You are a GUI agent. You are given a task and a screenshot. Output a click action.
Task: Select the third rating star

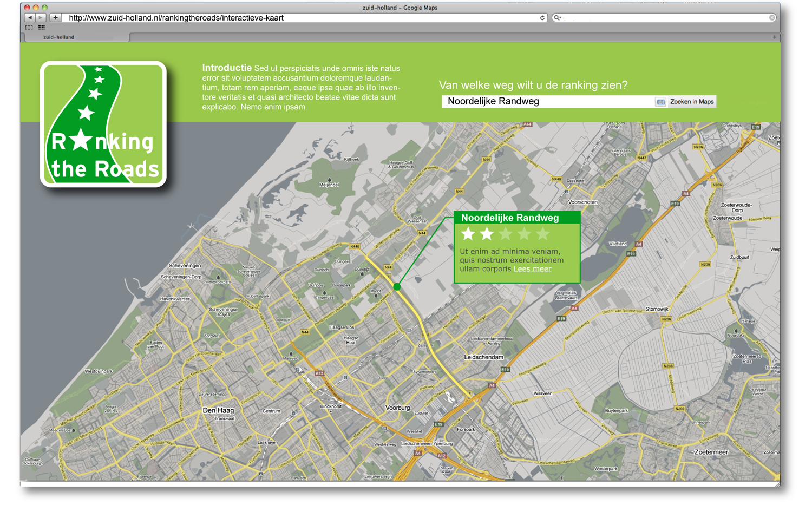pos(506,234)
